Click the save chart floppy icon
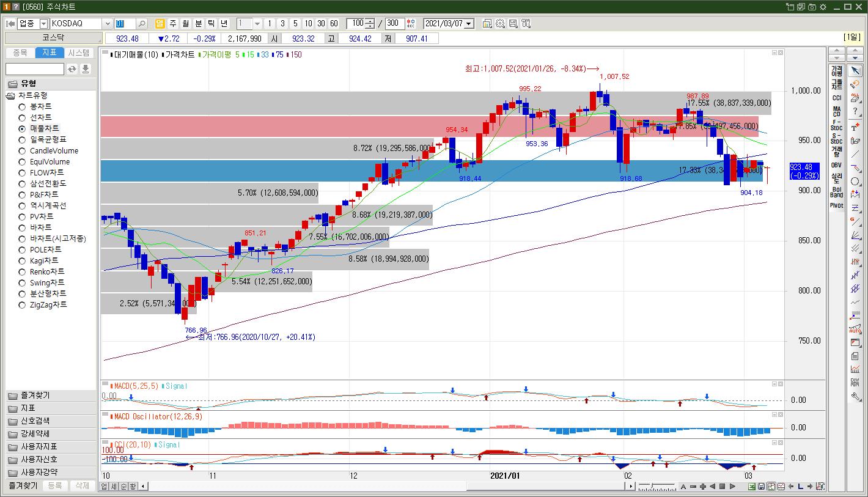Viewport: 868px width, 497px height. coord(513,24)
